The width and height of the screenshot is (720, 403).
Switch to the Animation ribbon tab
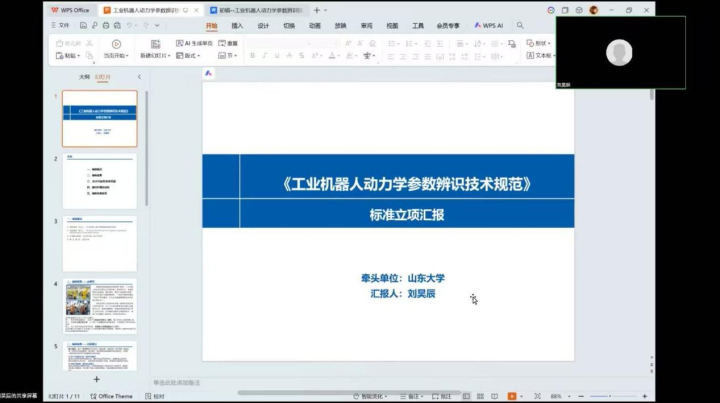click(315, 26)
